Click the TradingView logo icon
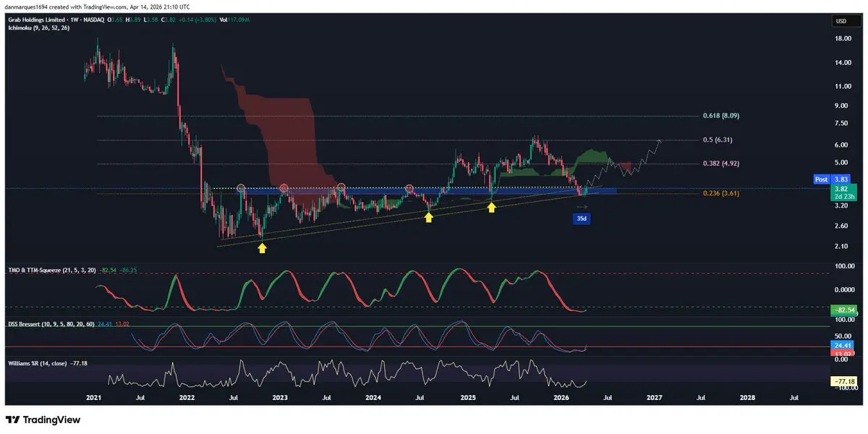 click(x=13, y=420)
